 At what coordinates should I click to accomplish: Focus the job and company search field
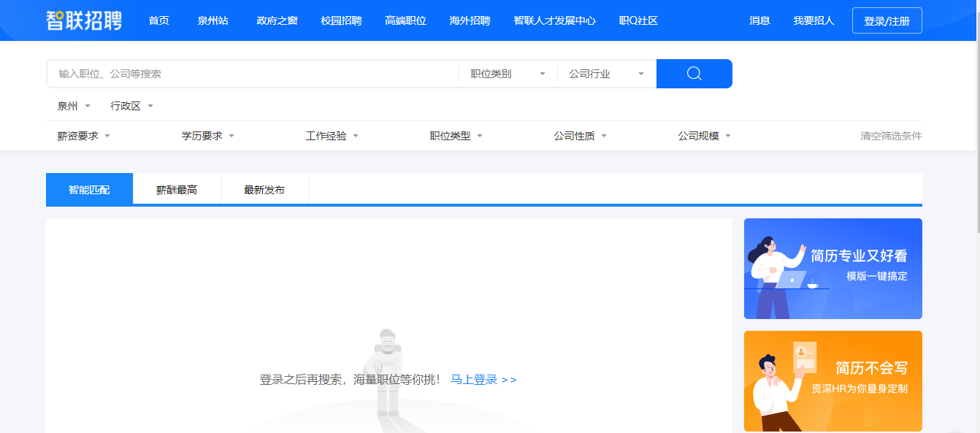[x=253, y=74]
